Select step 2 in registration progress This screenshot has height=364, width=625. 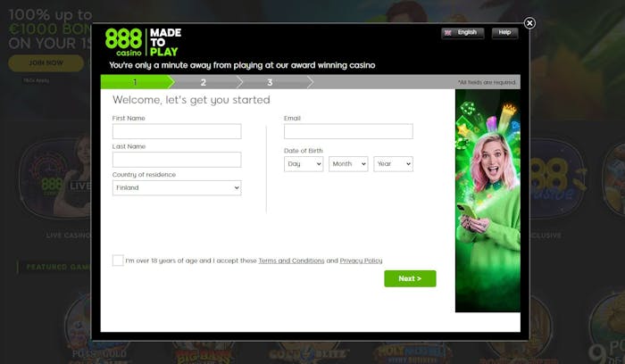tap(204, 82)
